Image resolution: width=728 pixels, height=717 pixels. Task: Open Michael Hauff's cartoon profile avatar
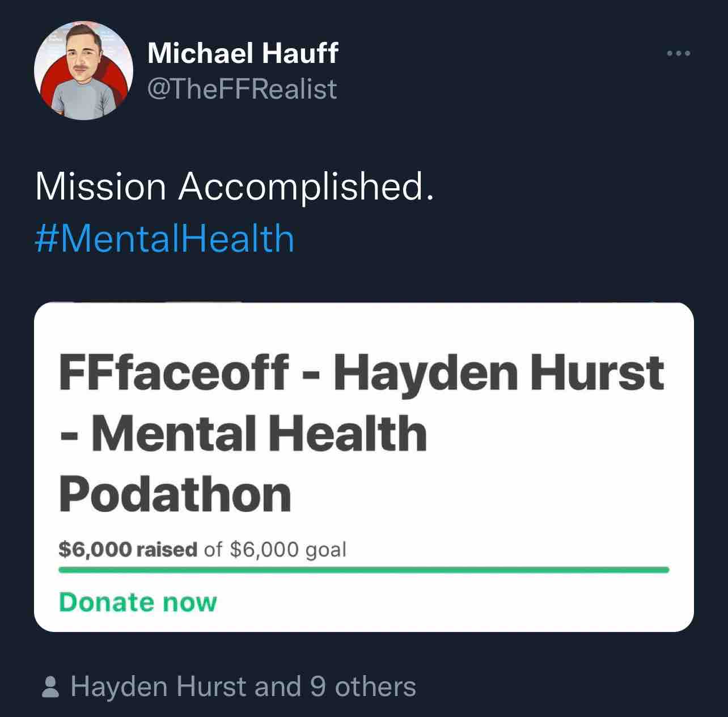pos(83,70)
